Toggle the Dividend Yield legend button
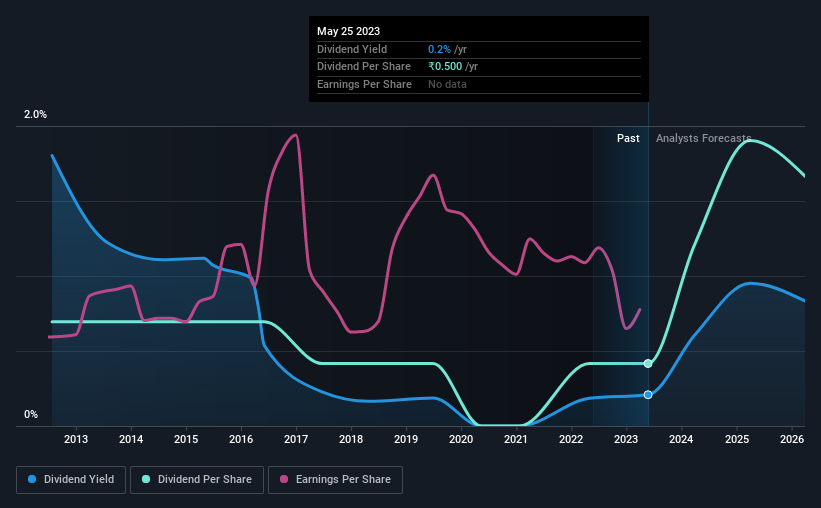This screenshot has height=508, width=821. [71, 480]
